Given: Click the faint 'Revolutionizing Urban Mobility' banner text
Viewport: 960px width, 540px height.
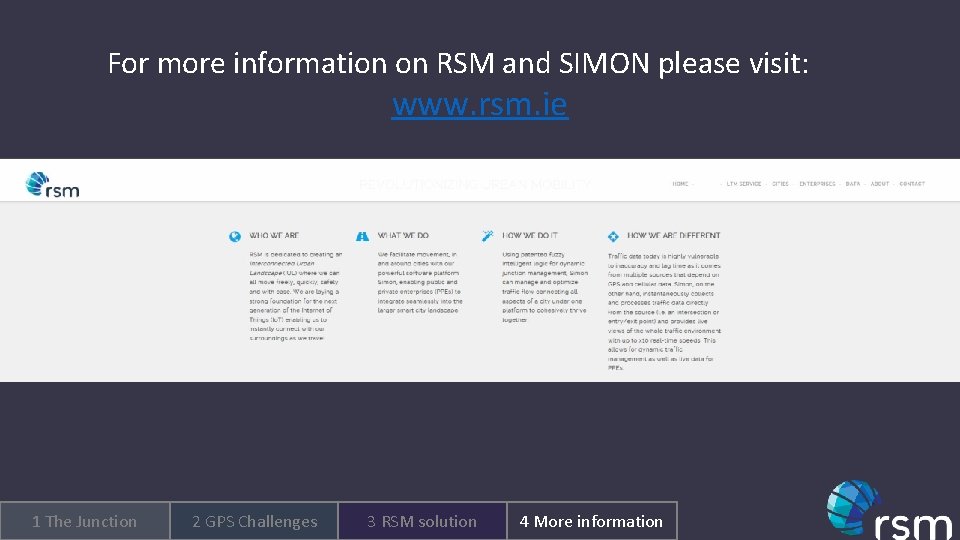Looking at the screenshot, I should tap(474, 184).
